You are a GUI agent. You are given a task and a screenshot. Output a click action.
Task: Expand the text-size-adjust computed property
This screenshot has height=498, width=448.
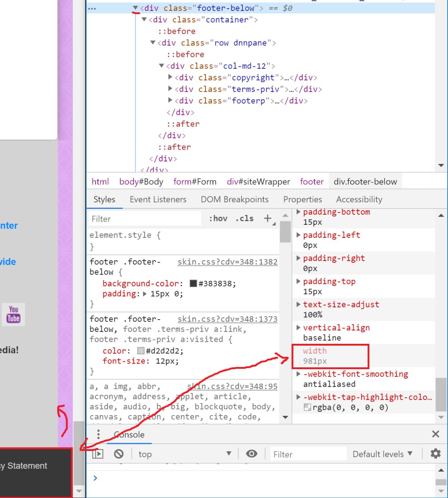point(298,304)
